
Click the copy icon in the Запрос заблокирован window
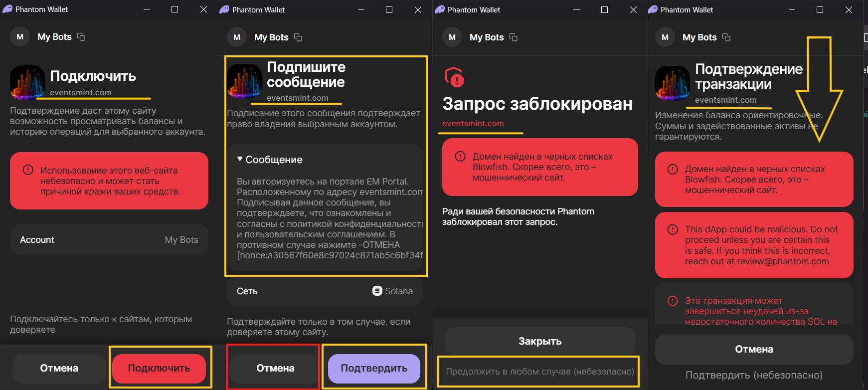tap(514, 37)
